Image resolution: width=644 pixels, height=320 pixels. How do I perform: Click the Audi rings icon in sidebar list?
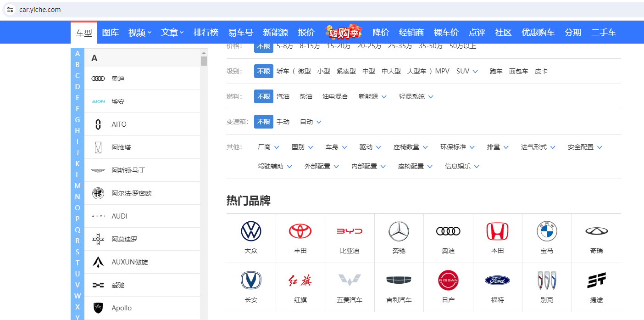point(98,79)
